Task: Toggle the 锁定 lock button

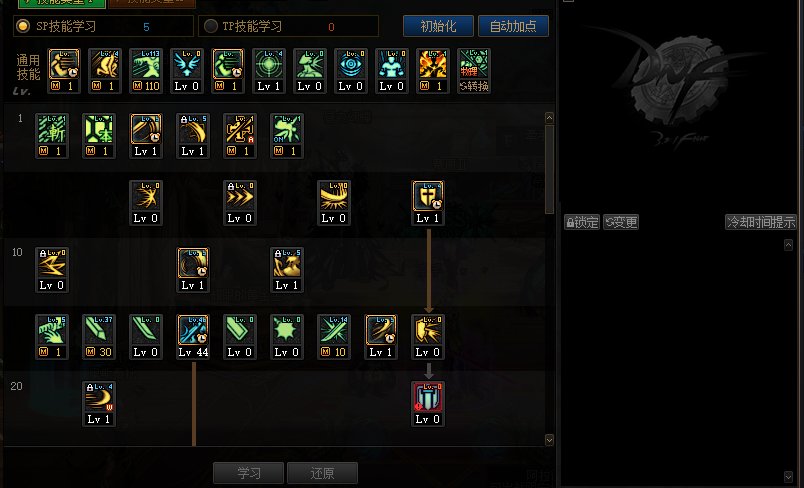Action: point(582,222)
